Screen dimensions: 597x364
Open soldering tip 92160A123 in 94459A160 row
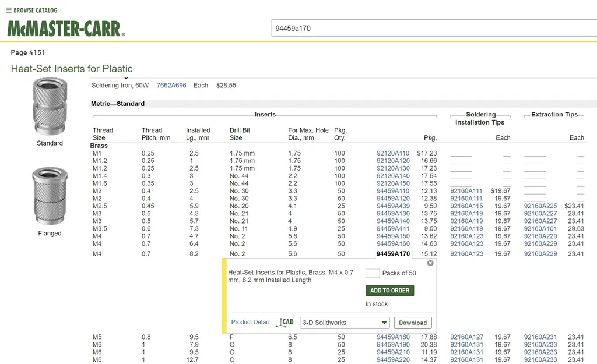466,243
